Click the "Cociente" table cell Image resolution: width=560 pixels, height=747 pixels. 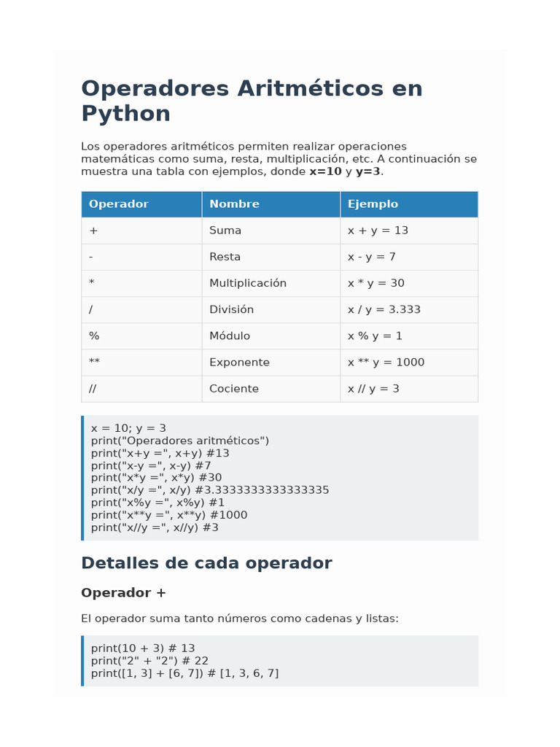[234, 389]
